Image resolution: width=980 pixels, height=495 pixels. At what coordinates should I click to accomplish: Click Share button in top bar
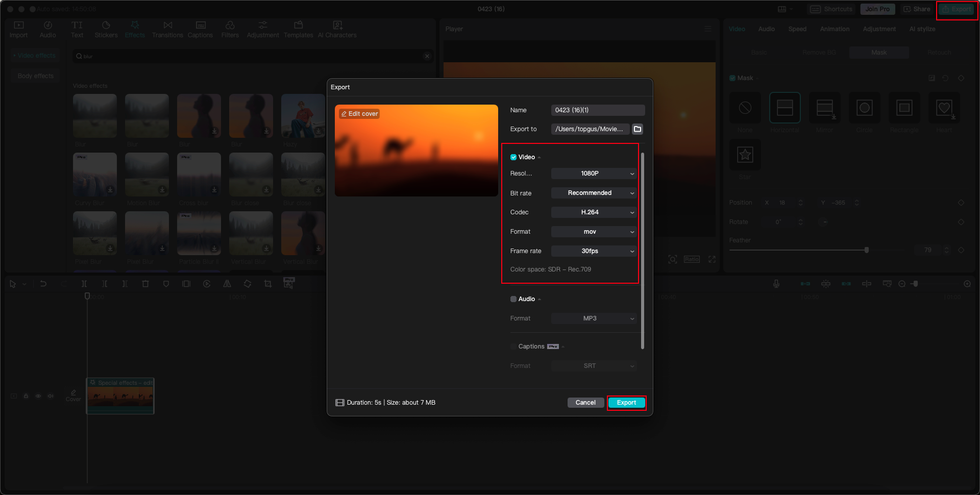(917, 9)
